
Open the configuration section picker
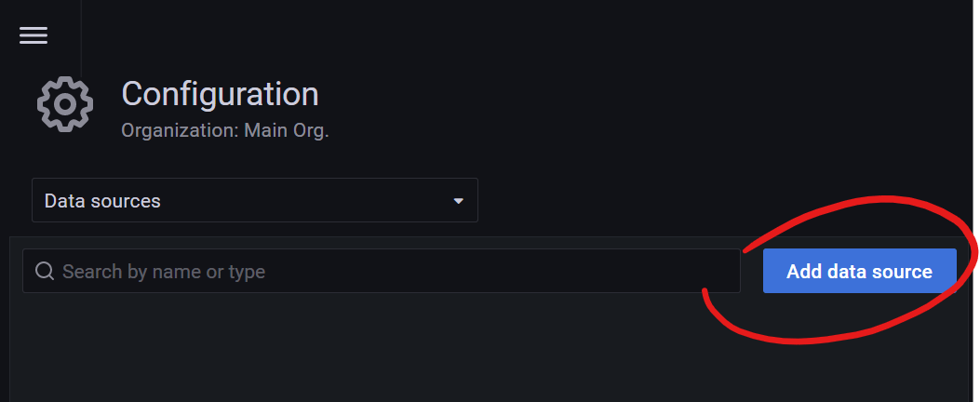[x=255, y=200]
